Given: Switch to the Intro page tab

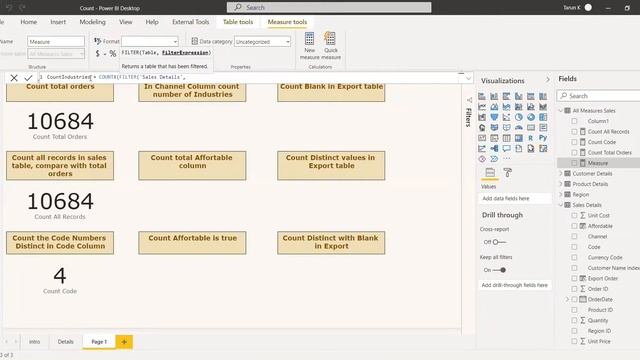Looking at the screenshot, I should [35, 342].
